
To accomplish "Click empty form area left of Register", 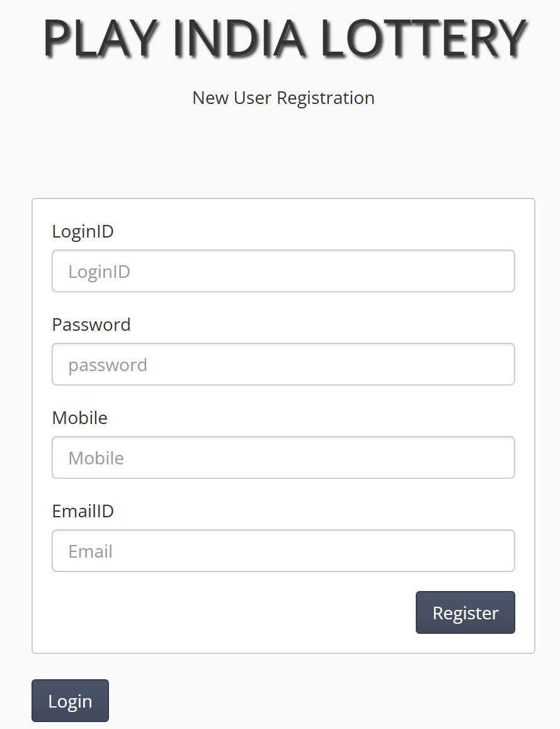I will [223, 612].
